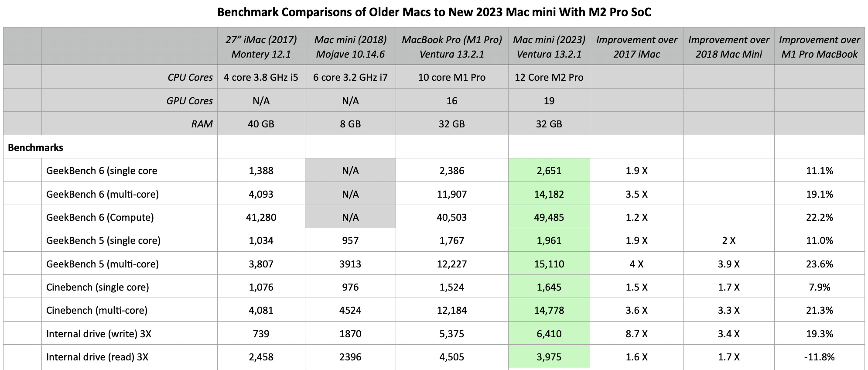
Task: Click the '10 core M1 Pro' cell
Action: click(x=452, y=77)
